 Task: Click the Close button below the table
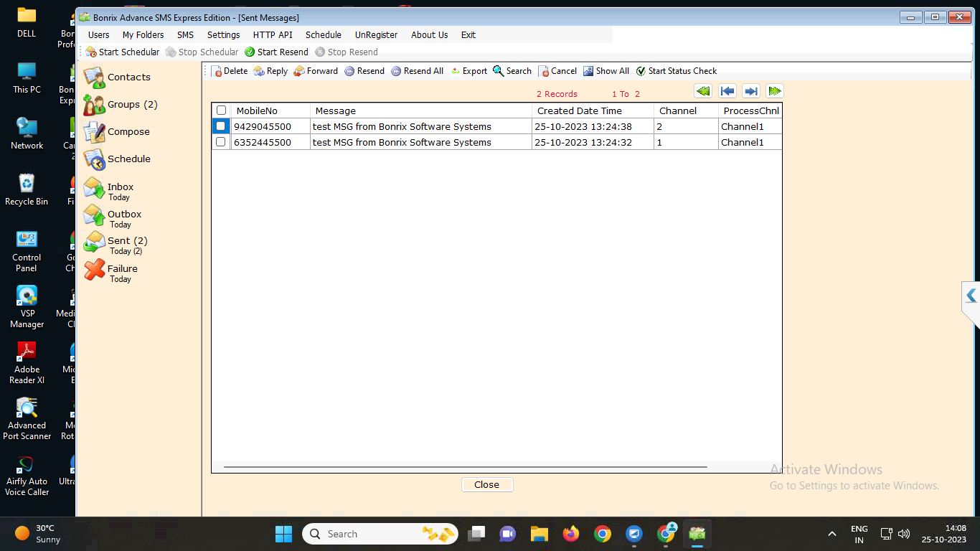coord(487,485)
